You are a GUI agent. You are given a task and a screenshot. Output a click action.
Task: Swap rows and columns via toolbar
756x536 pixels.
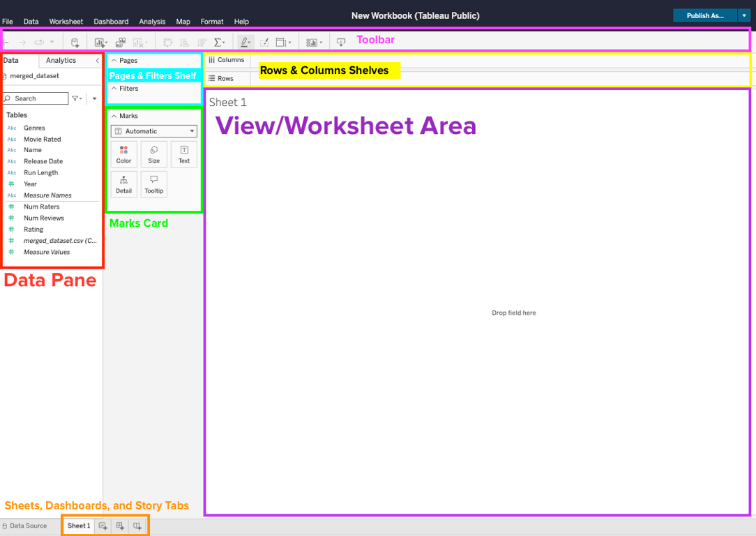pyautogui.click(x=167, y=43)
